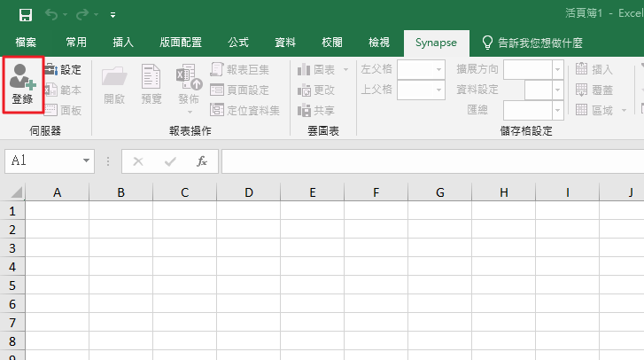The image size is (644, 360).
Task: Click the Select All corner triangle
Action: (16, 193)
